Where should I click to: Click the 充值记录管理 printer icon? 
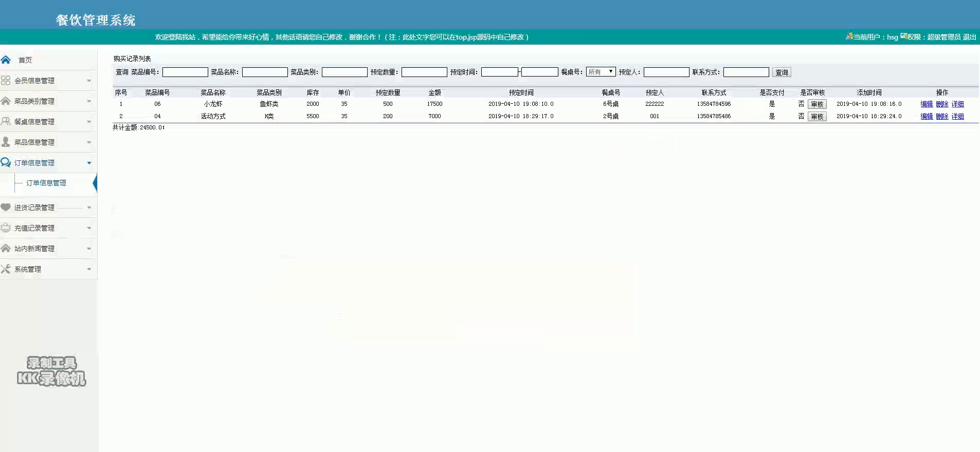6,228
